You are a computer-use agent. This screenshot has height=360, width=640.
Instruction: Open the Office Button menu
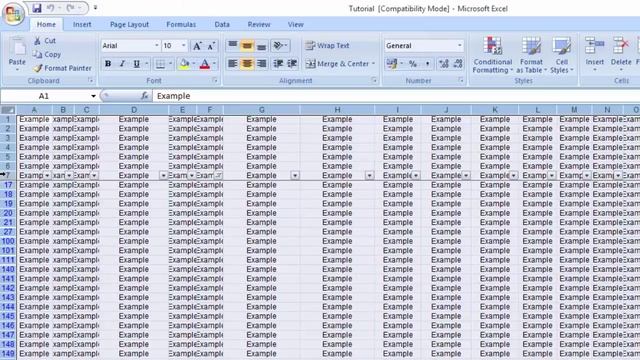13,14
